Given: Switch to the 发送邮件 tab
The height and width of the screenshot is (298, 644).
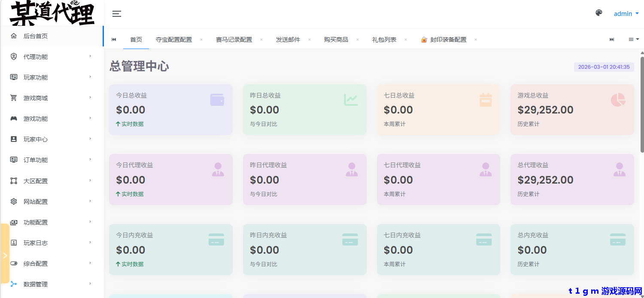Looking at the screenshot, I should (288, 40).
